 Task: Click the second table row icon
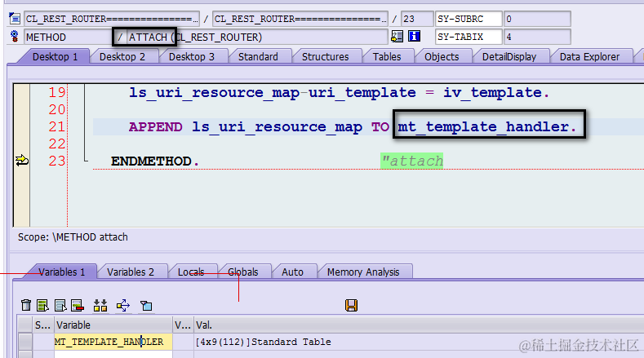pos(60,305)
